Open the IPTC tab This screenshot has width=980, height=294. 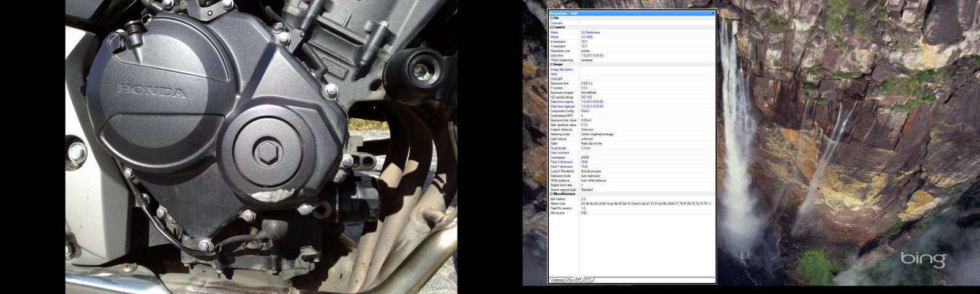(x=589, y=279)
